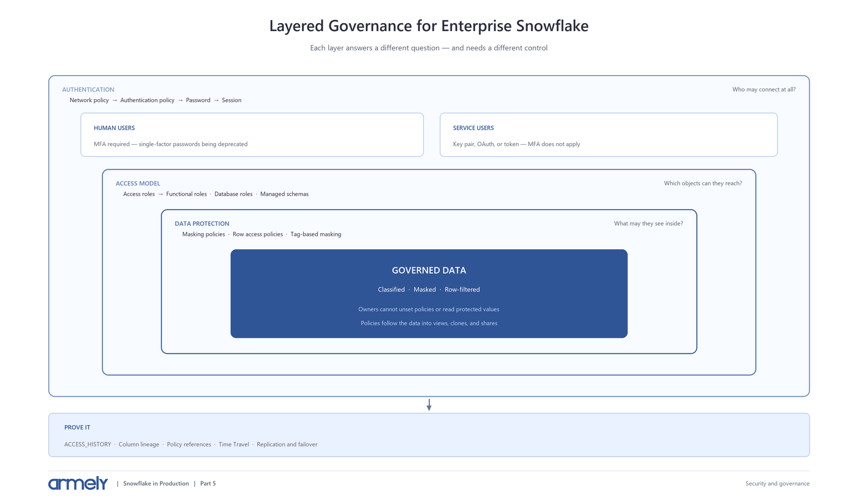Select 'Access roles' text
This screenshot has width=858, height=504.
click(x=139, y=194)
